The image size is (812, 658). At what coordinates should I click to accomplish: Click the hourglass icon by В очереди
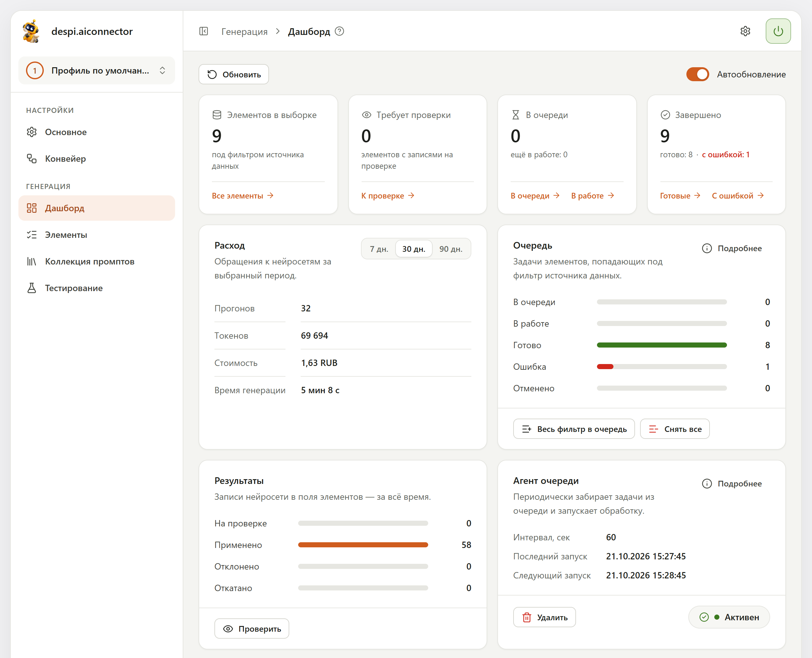pos(515,115)
